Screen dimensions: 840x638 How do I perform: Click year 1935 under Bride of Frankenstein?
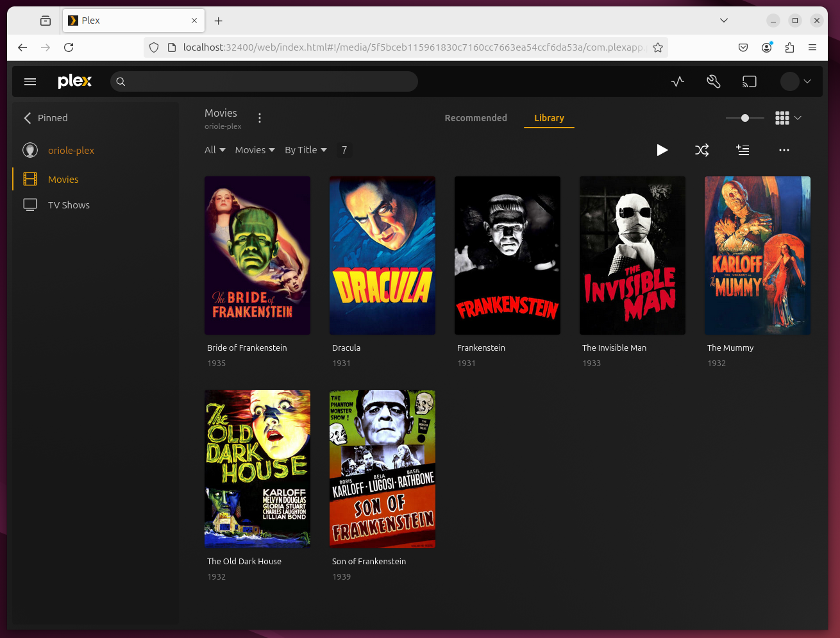click(217, 363)
